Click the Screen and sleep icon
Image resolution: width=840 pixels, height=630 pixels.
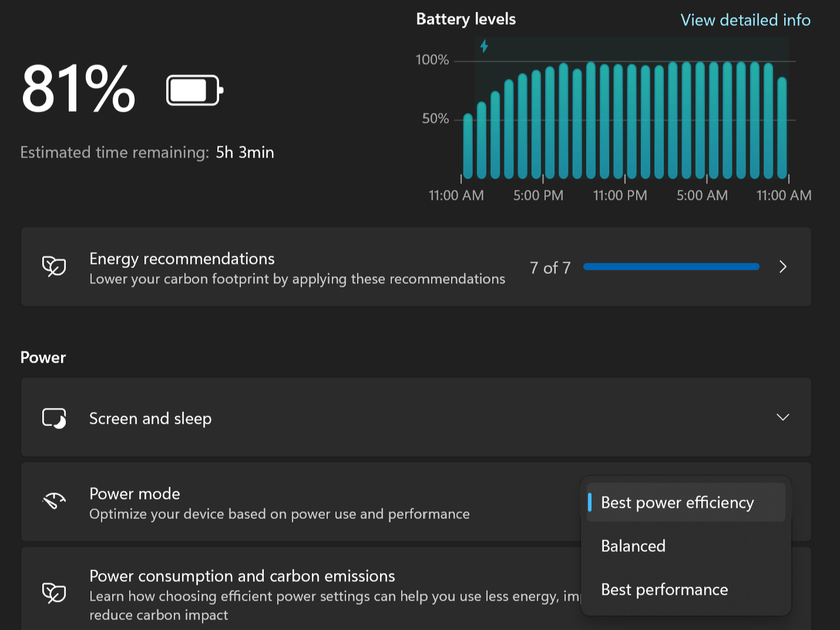point(54,418)
